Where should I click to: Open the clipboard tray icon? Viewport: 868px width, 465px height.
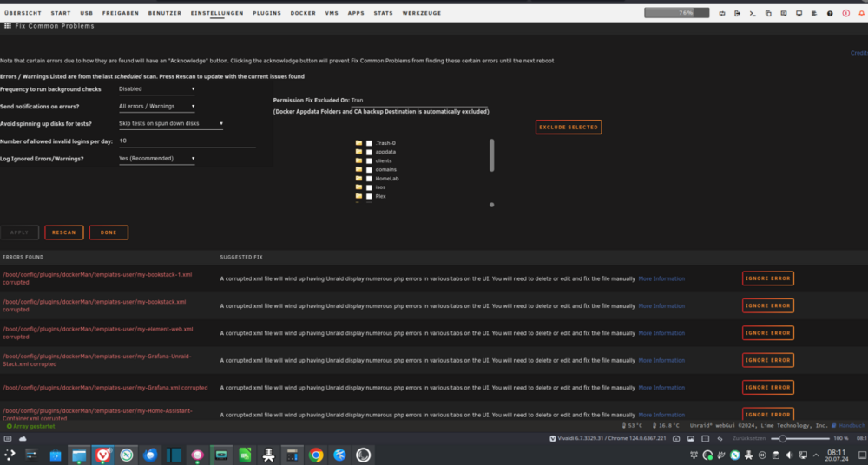click(775, 455)
